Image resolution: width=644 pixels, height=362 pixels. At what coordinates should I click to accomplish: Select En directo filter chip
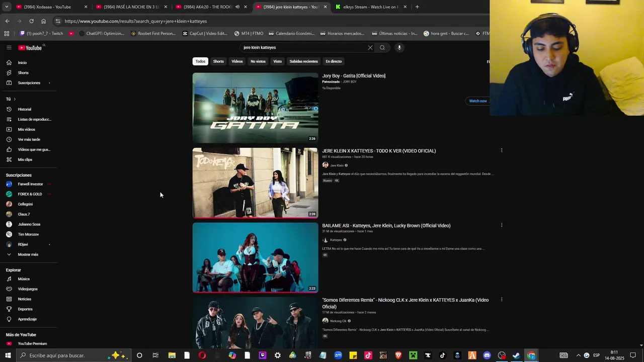334,61
